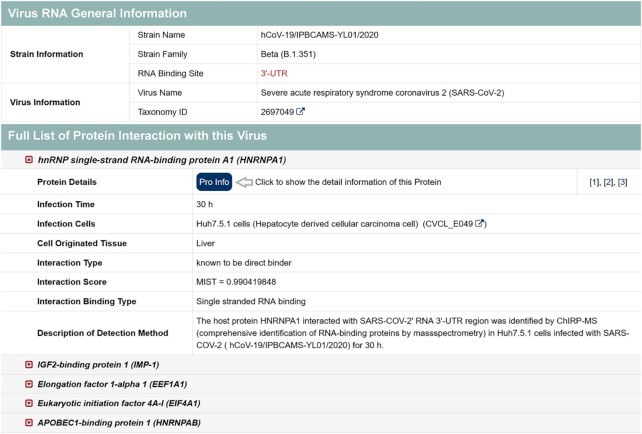The height and width of the screenshot is (434, 642).
Task: Click the IGF2-binding protein 1 (IMP-1) title
Action: pos(98,364)
